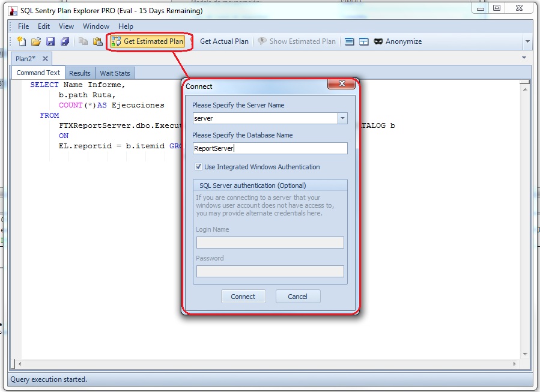540x392 pixels.
Task: Click the New plan icon
Action: (22, 41)
